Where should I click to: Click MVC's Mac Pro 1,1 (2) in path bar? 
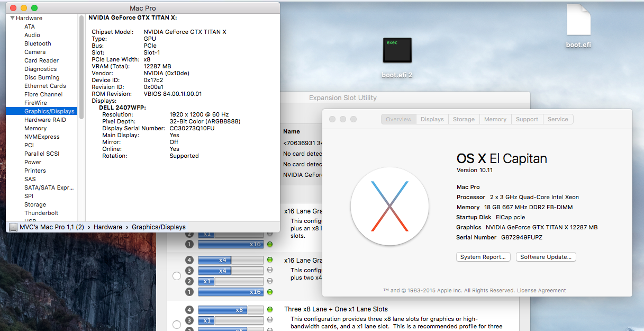coord(52,227)
